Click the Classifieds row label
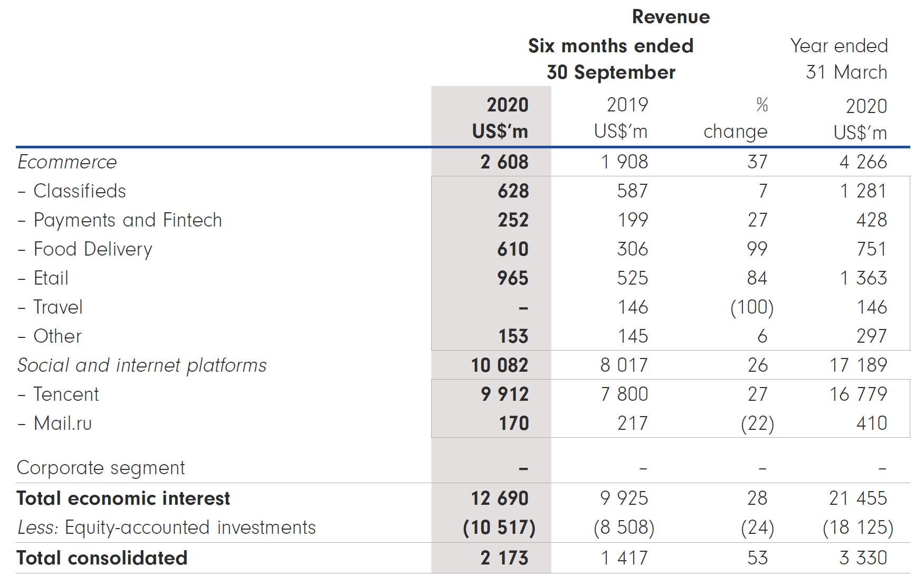This screenshot has width=924, height=584. [79, 191]
